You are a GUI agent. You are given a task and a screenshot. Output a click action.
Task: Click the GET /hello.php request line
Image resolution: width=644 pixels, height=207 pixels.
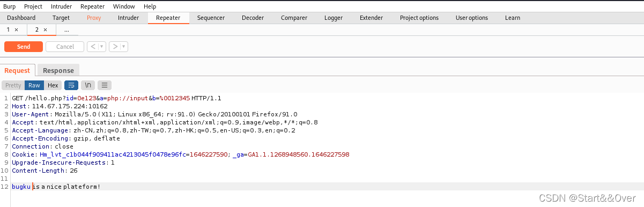(116, 99)
